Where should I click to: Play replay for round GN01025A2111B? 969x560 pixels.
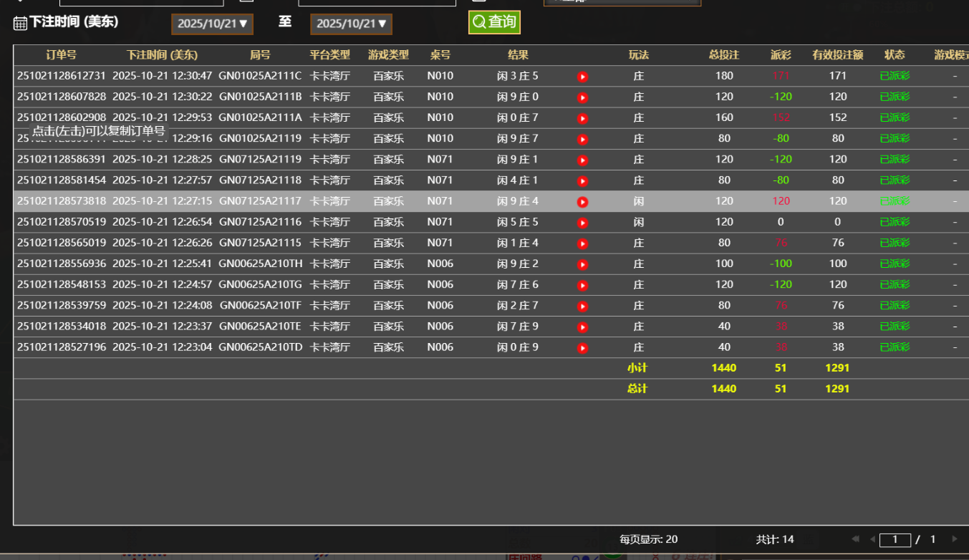[582, 97]
